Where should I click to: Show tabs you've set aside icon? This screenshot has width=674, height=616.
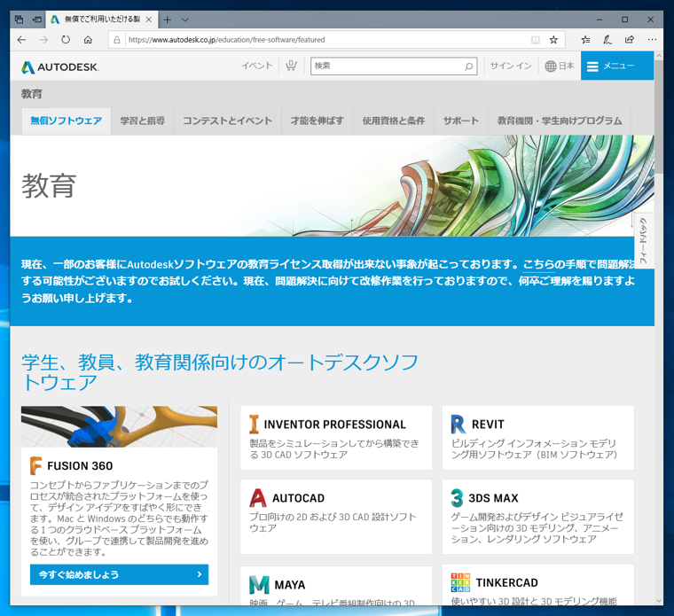pyautogui.click(x=19, y=19)
